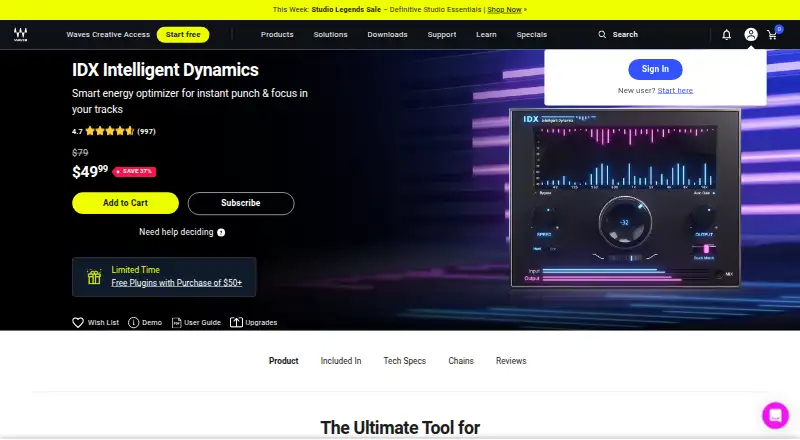This screenshot has height=440, width=800.
Task: Follow the Start here link
Action: 675,90
